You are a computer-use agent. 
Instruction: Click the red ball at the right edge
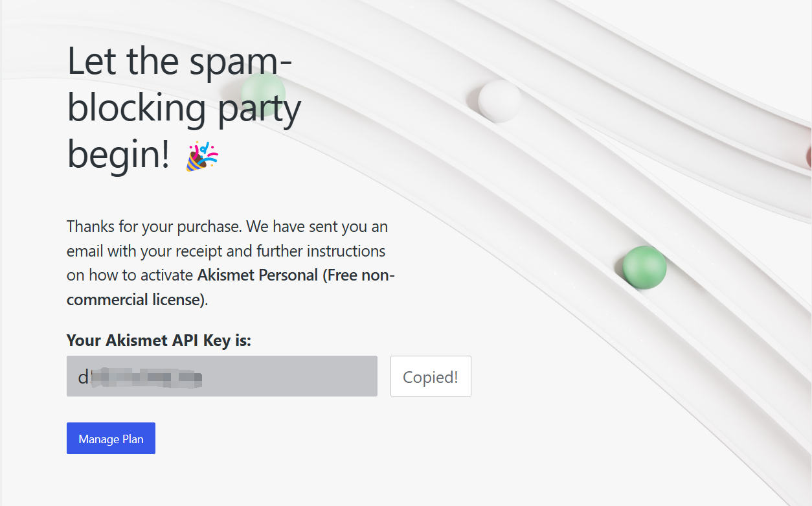[x=809, y=156]
